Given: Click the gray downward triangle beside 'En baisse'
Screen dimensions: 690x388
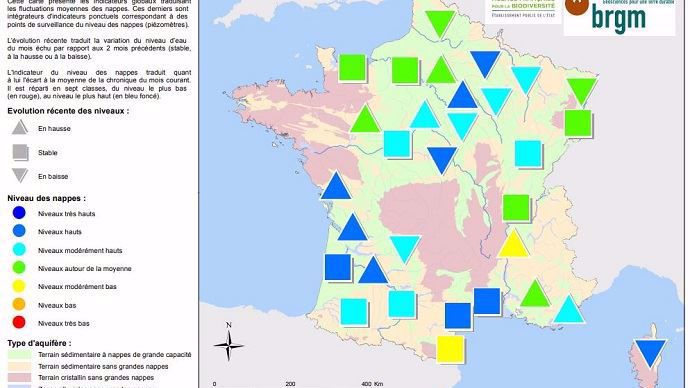Looking at the screenshot, I should tap(20, 176).
